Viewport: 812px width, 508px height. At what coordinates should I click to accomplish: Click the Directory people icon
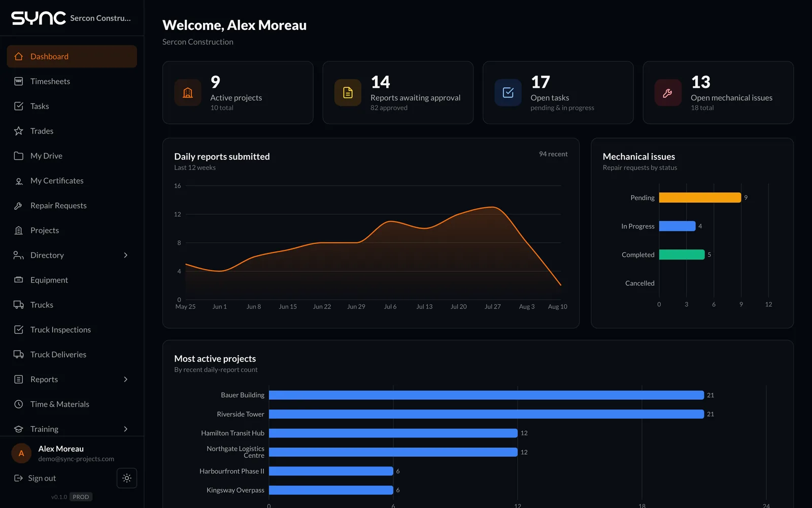(19, 255)
